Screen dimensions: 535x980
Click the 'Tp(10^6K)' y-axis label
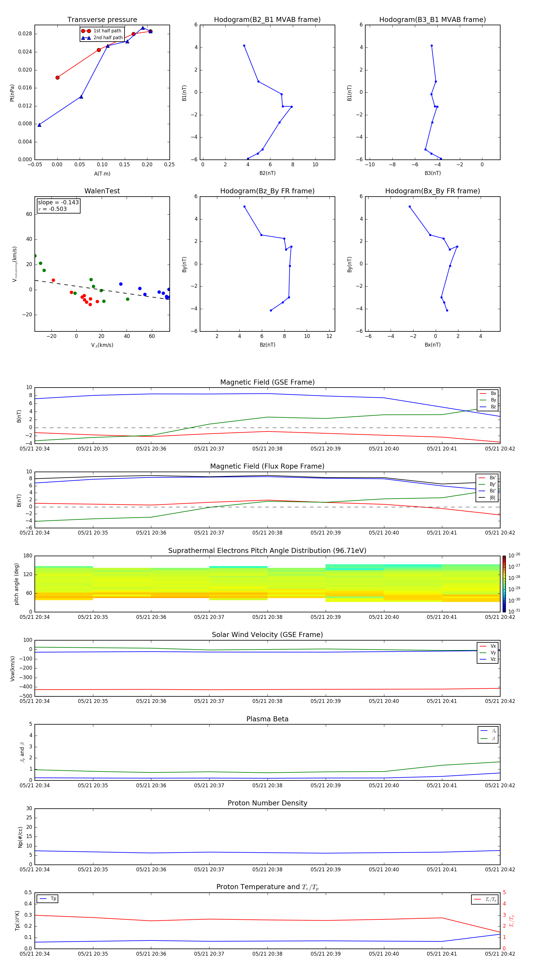point(17,921)
